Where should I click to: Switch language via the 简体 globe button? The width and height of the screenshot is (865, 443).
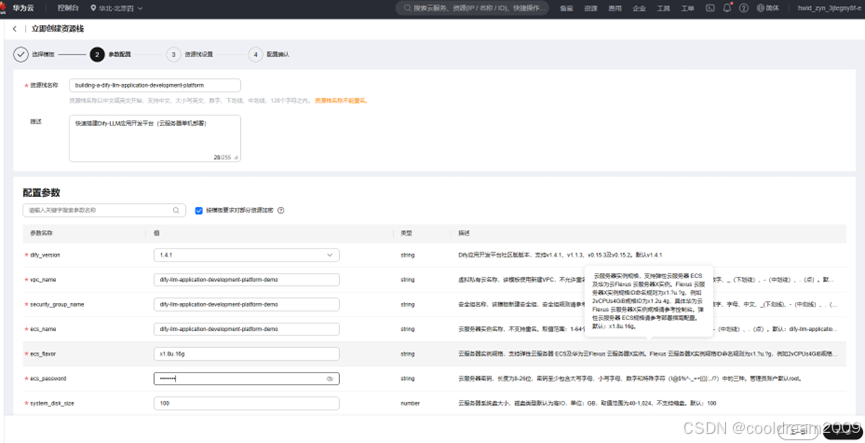(768, 8)
